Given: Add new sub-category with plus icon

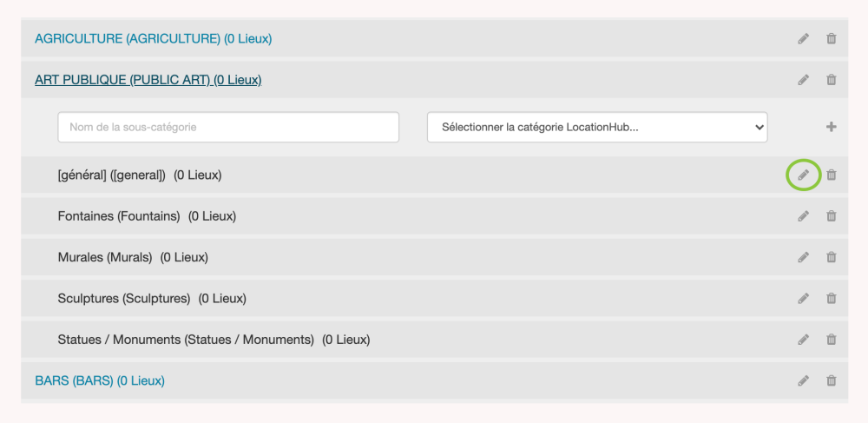Looking at the screenshot, I should [x=832, y=127].
